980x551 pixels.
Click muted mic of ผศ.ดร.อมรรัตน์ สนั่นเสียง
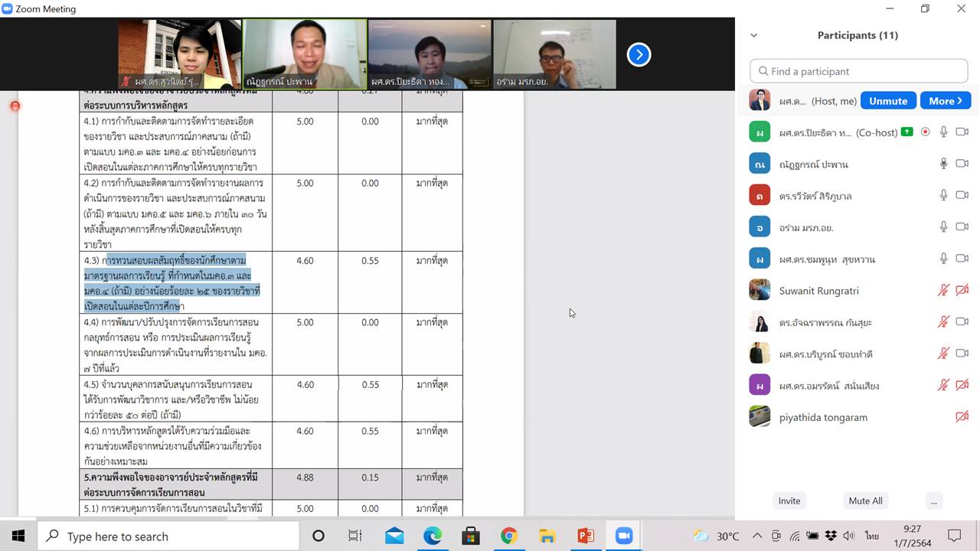(943, 385)
